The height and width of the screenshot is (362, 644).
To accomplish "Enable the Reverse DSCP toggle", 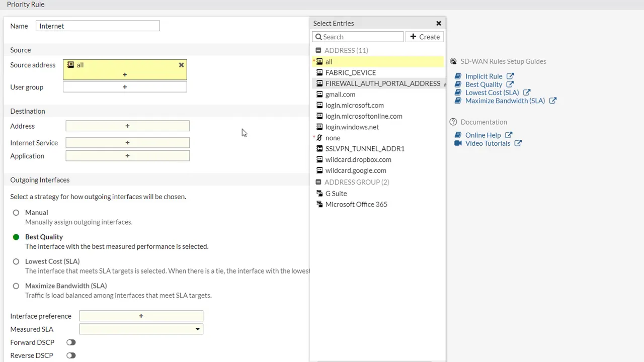I will click(x=71, y=355).
